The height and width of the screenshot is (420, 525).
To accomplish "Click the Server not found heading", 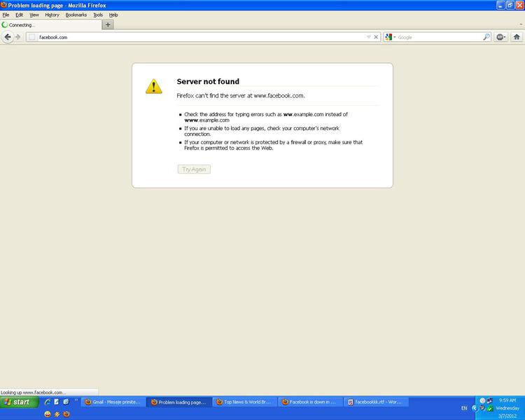I will 208,81.
